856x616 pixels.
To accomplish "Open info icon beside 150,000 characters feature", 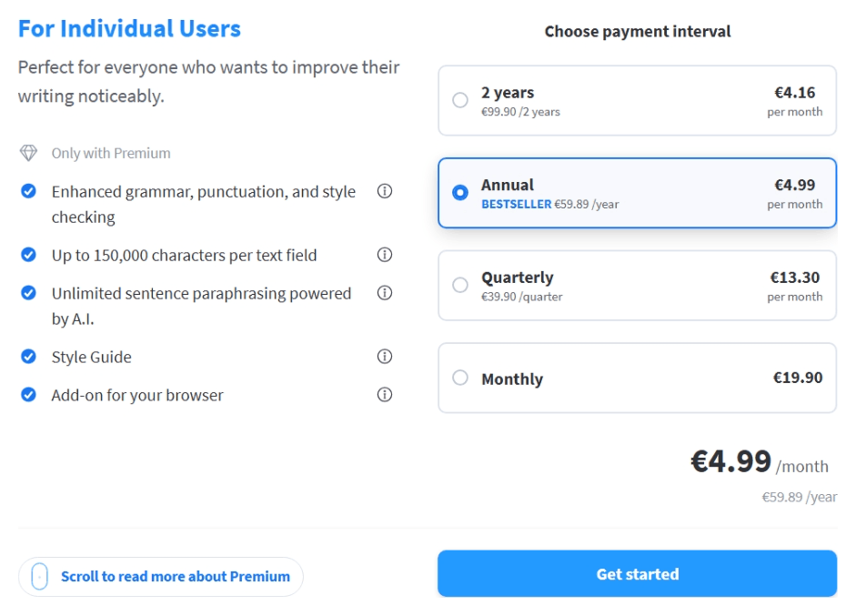I will tap(384, 255).
